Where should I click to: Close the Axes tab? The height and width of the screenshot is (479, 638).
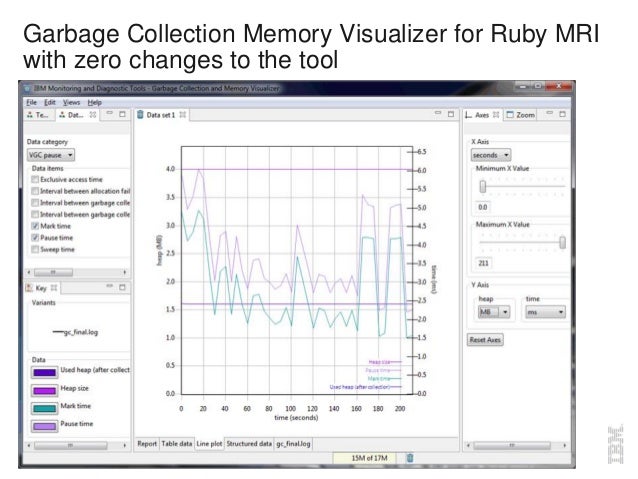point(496,115)
